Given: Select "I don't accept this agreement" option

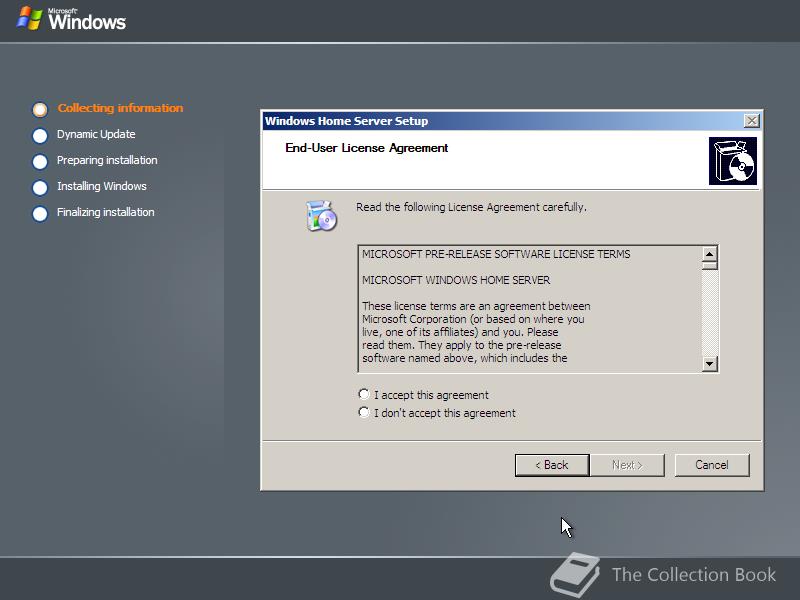Looking at the screenshot, I should click(x=364, y=412).
